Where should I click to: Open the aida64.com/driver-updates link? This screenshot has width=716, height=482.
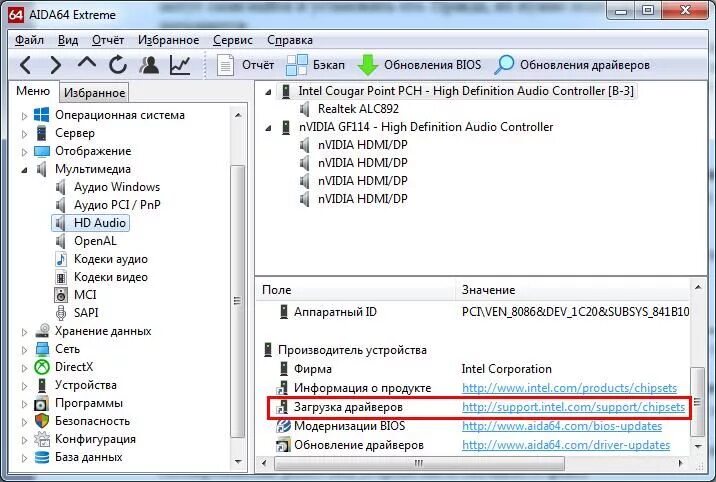pyautogui.click(x=566, y=445)
